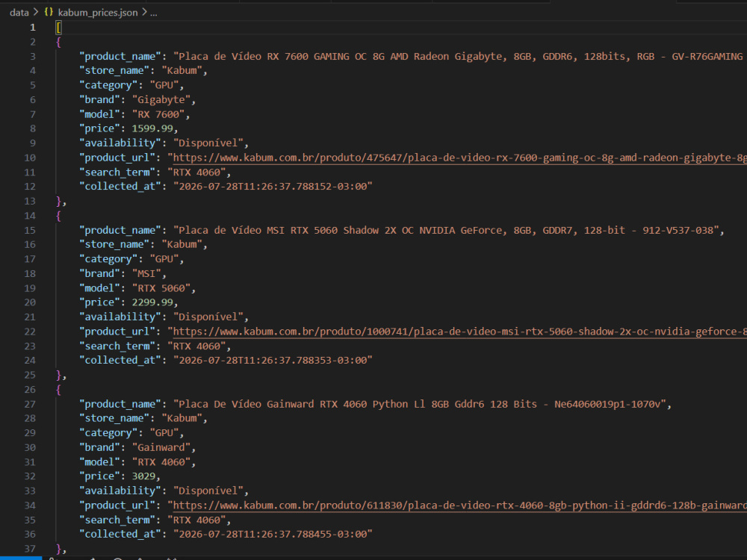Click the "product_name" key on line 27
The image size is (747, 560).
point(120,404)
